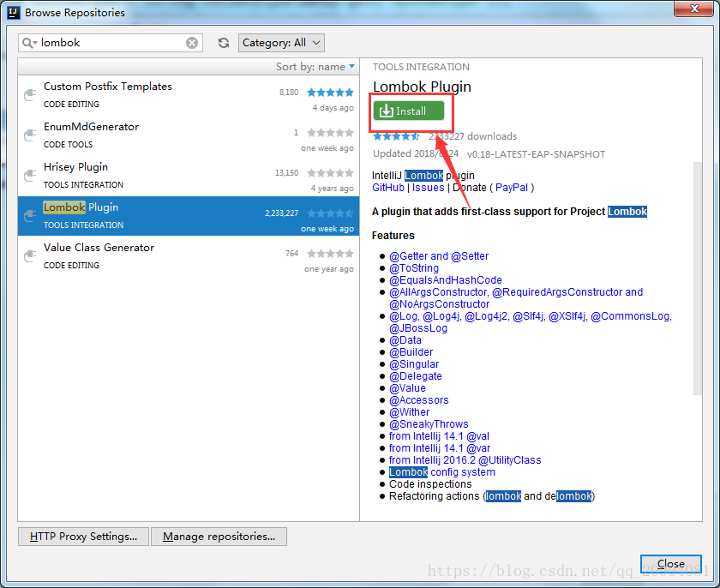Click Custom Postfix Templates plugin icon
The width and height of the screenshot is (720, 588).
click(x=30, y=94)
